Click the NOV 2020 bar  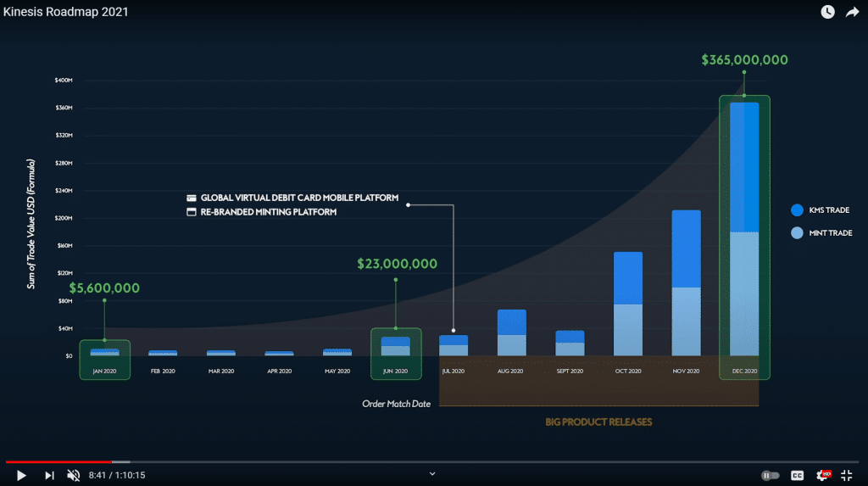point(687,282)
